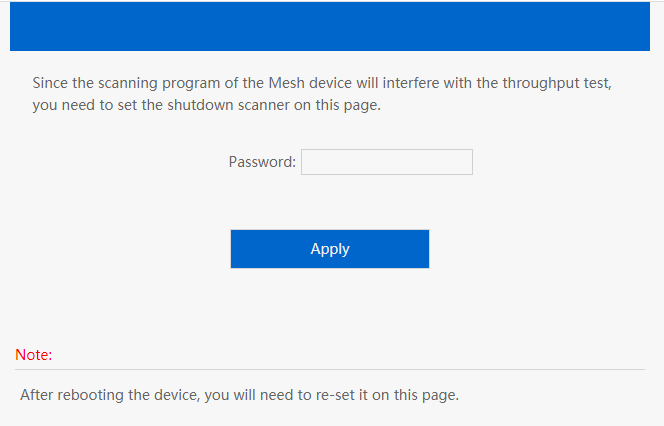Click the "Password:" field label
Viewport: 664px width, 426px height.
click(262, 162)
